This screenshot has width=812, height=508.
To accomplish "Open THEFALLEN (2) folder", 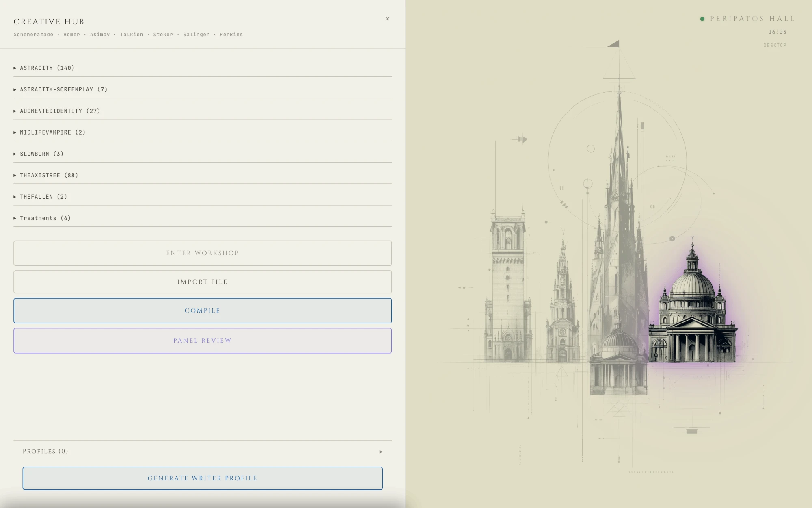I will point(202,197).
